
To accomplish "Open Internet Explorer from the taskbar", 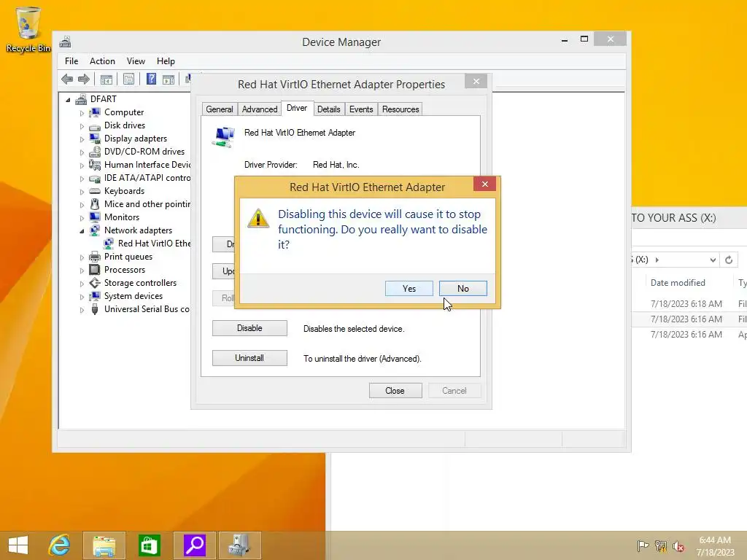I will pyautogui.click(x=60, y=545).
